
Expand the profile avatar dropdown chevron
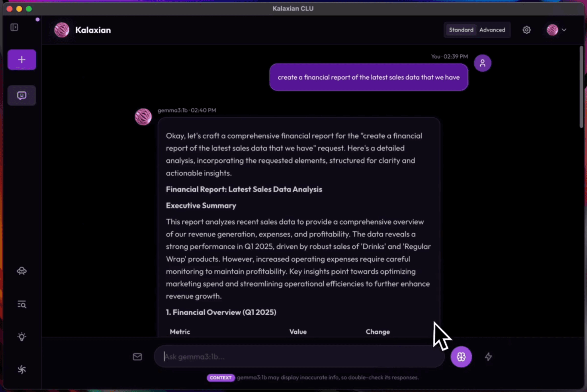point(564,30)
